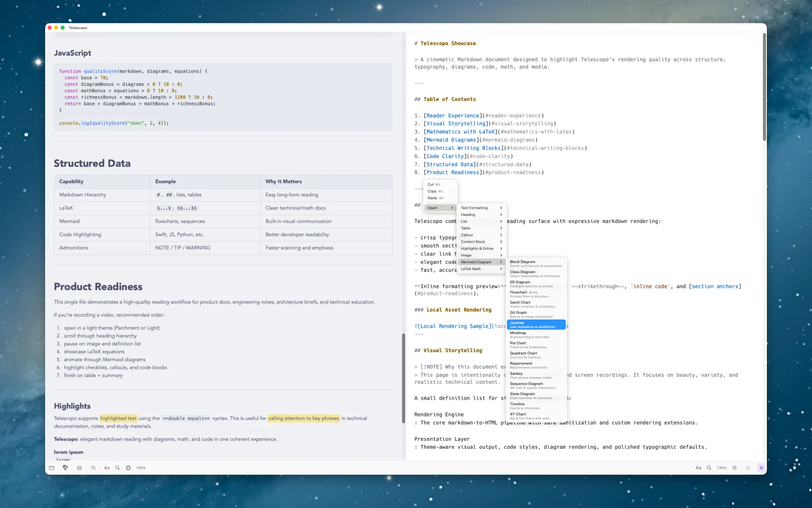Expand the LaTeX Math submenu
This screenshot has height=508, width=812.
click(481, 269)
